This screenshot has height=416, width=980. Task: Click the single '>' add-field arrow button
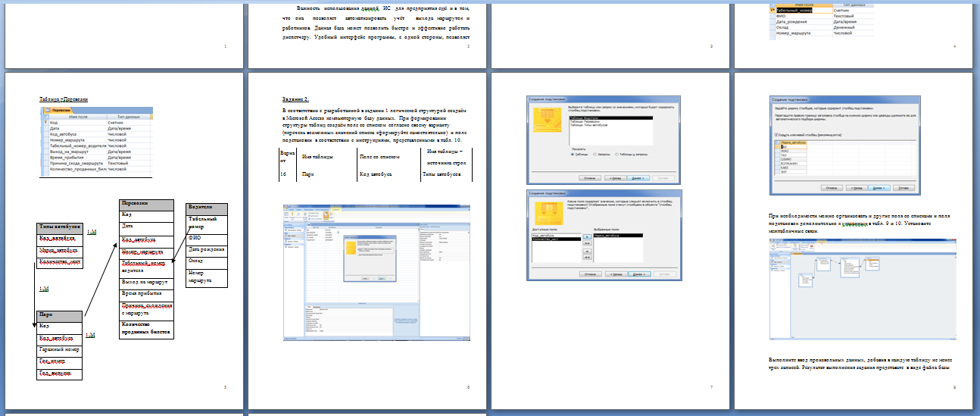(586, 237)
